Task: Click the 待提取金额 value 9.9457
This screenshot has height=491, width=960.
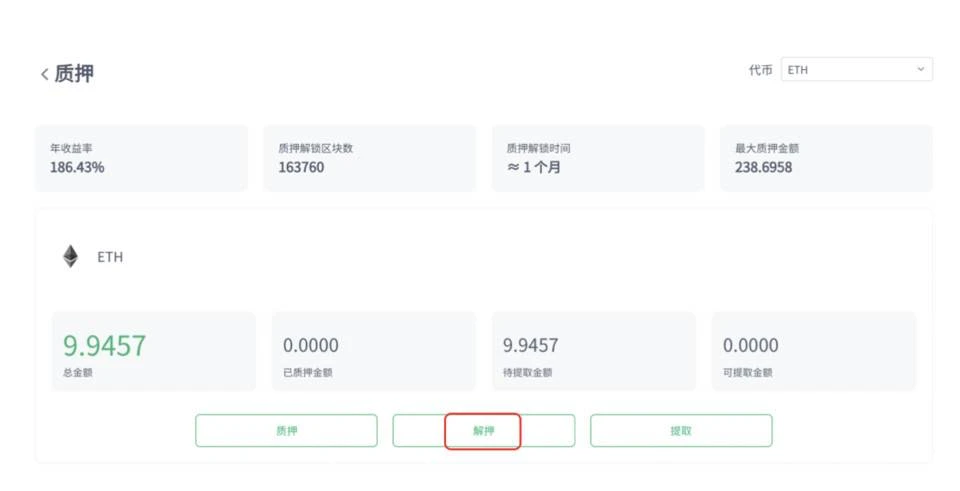Action: 530,345
